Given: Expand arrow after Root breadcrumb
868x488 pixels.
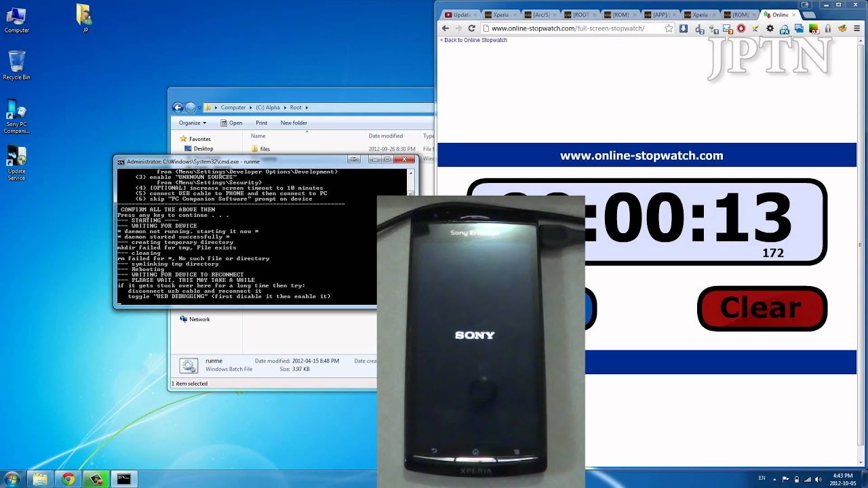Looking at the screenshot, I should click(x=307, y=107).
